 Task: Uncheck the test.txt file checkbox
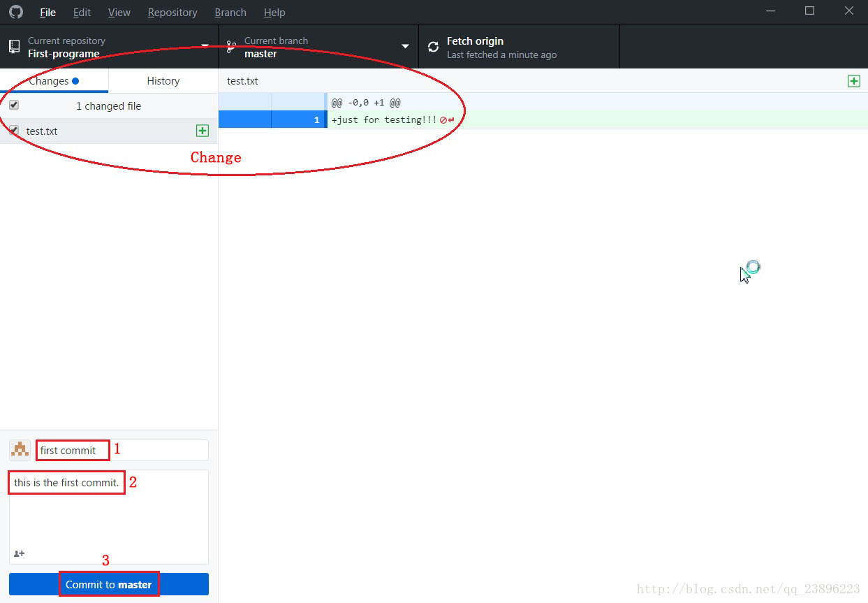coord(14,131)
